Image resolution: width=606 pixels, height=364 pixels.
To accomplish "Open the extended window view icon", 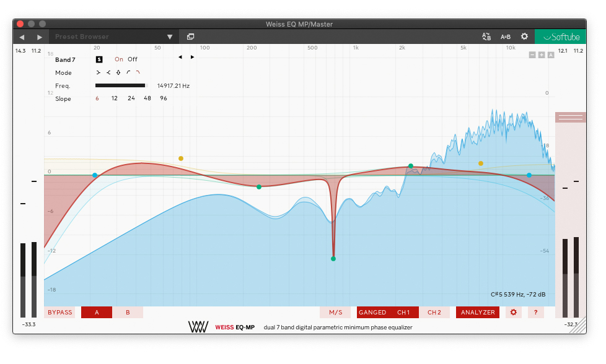I will pos(190,37).
